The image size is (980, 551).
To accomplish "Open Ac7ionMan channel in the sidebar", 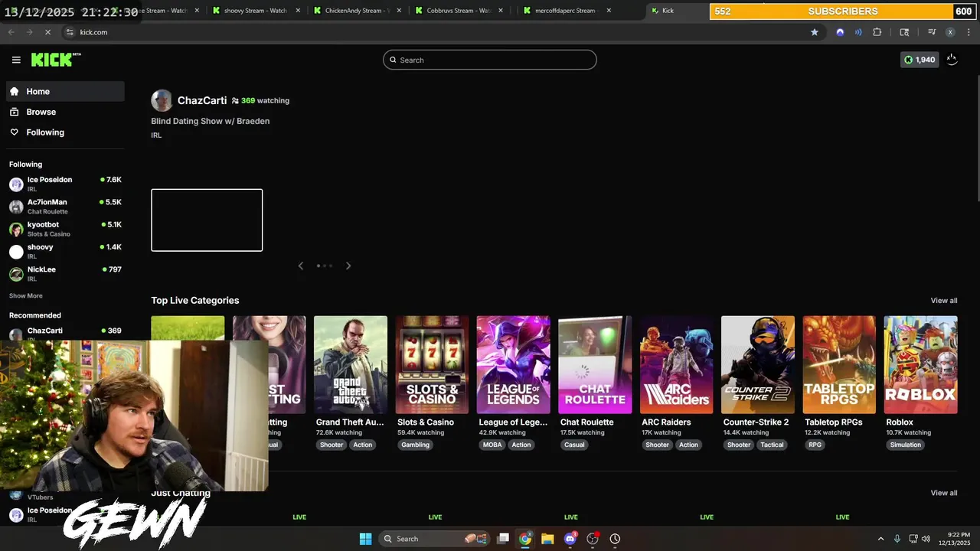I will pos(65,207).
